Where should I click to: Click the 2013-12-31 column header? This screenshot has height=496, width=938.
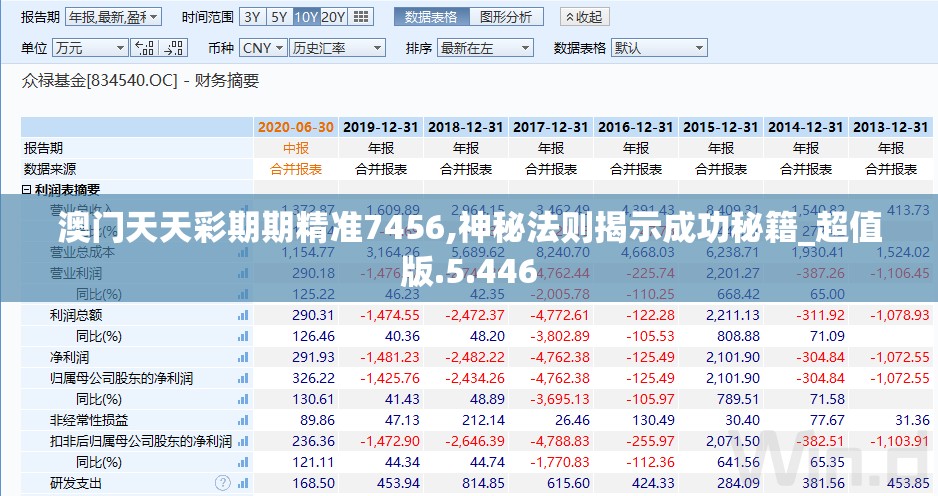coord(890,127)
